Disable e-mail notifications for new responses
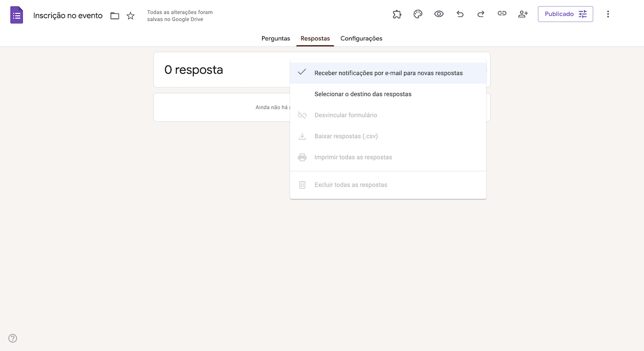The height and width of the screenshot is (351, 644). (x=388, y=73)
